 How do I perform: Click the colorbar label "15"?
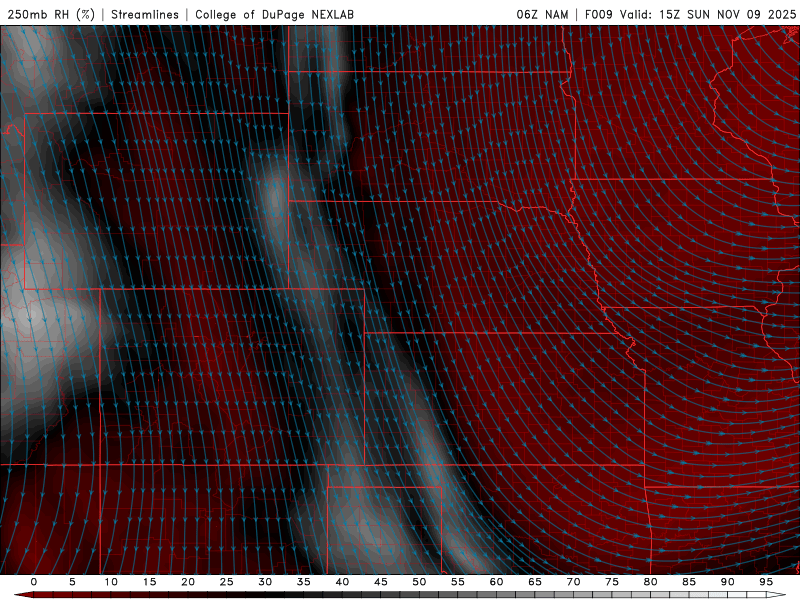[x=149, y=582]
